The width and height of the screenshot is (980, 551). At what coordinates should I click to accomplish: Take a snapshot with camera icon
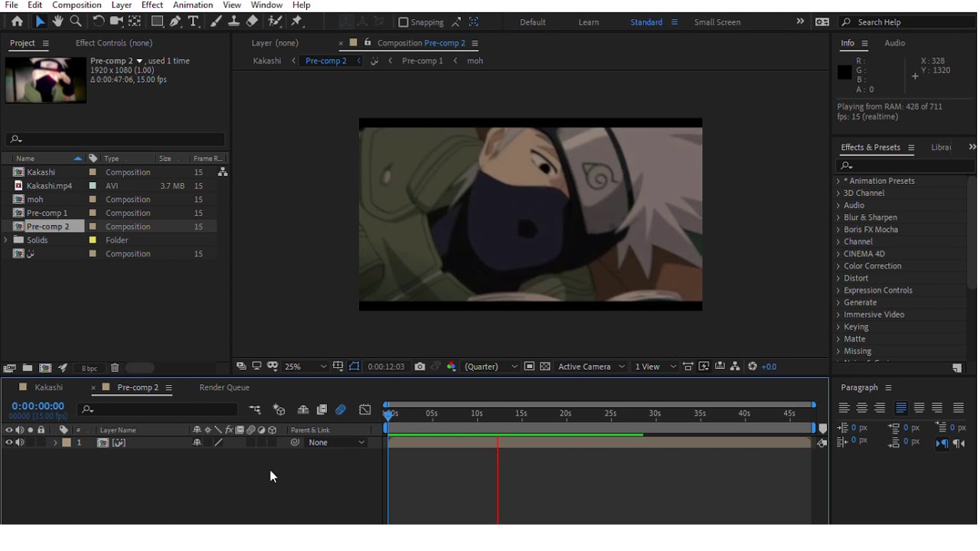click(420, 368)
